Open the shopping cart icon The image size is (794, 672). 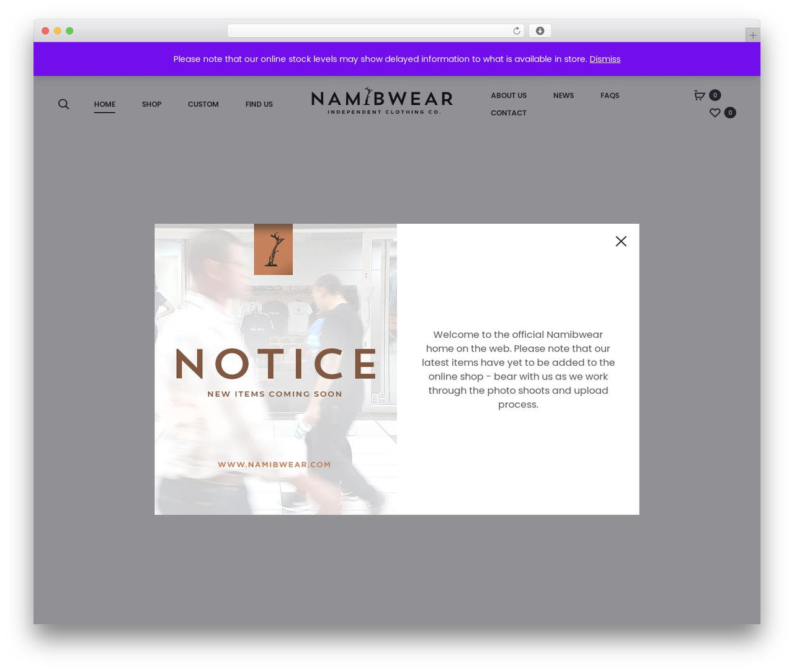(700, 95)
